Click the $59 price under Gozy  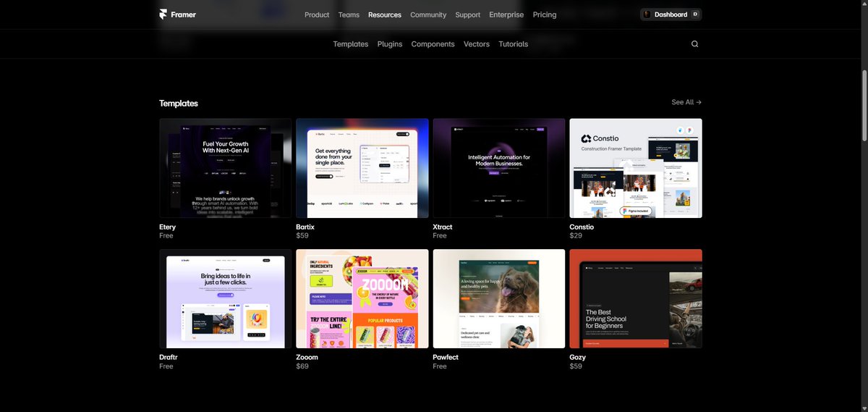[575, 366]
